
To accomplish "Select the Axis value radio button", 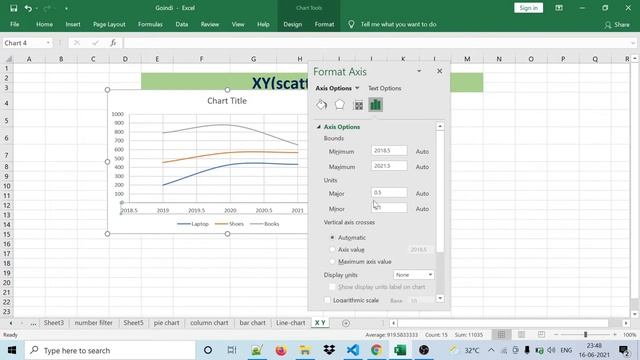I will pyautogui.click(x=332, y=249).
